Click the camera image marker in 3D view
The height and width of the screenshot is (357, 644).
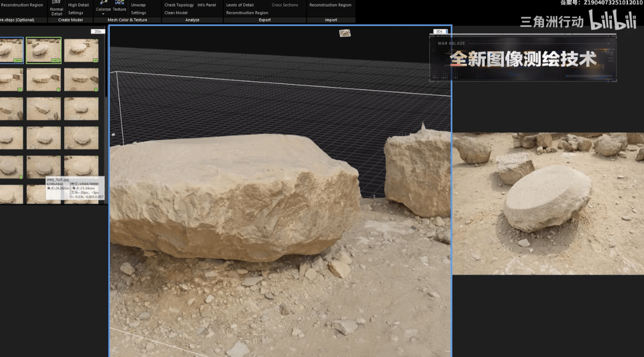coord(345,33)
